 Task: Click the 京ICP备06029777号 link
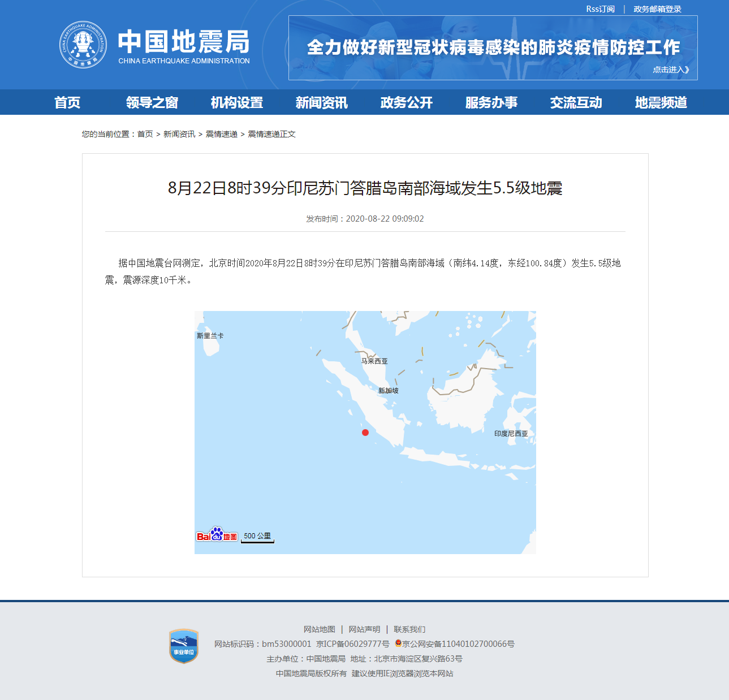pyautogui.click(x=353, y=644)
